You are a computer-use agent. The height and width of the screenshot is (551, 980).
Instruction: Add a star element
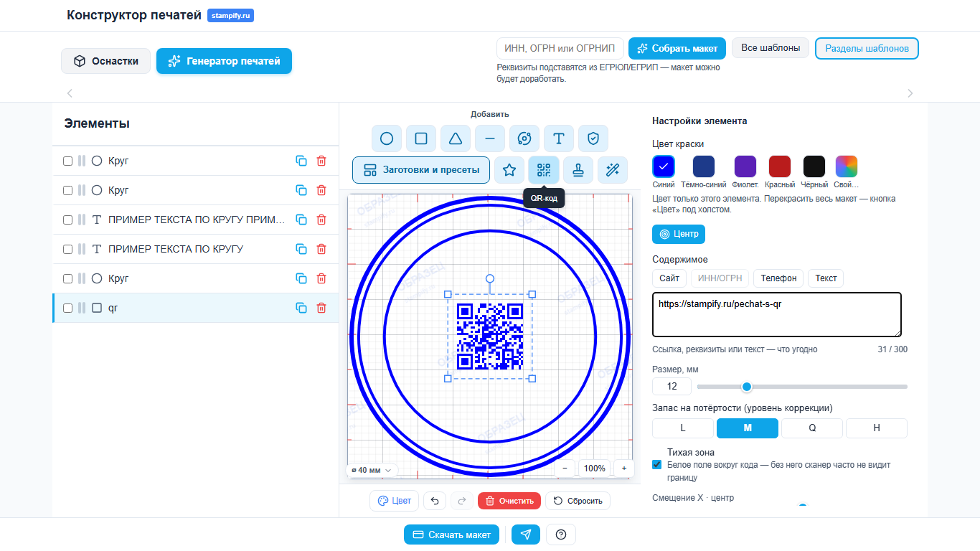click(509, 170)
